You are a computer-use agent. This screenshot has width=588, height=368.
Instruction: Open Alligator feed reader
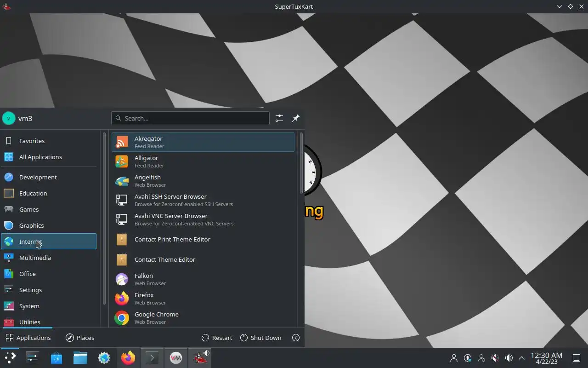coord(203,161)
